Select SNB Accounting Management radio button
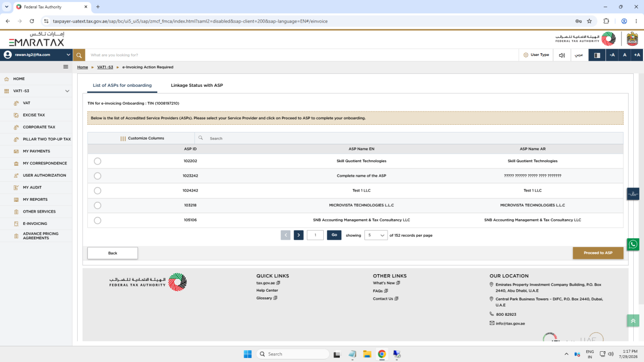644x362 pixels. tap(98, 220)
